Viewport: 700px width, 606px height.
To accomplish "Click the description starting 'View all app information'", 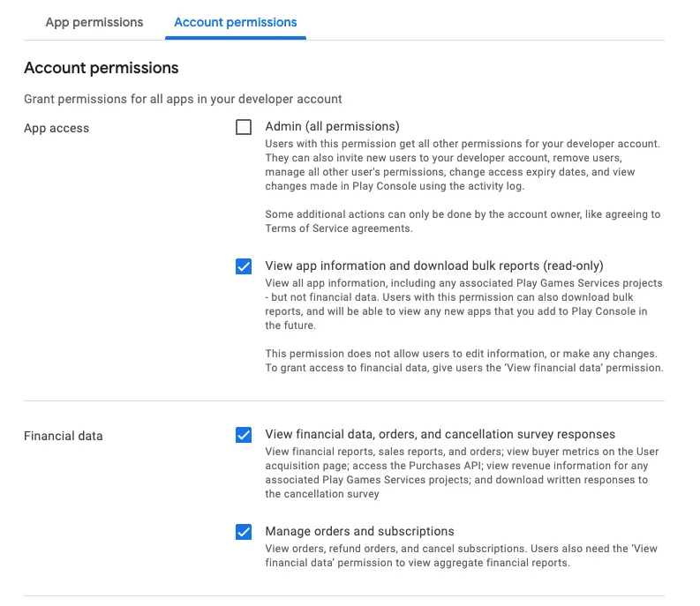I will click(x=463, y=304).
